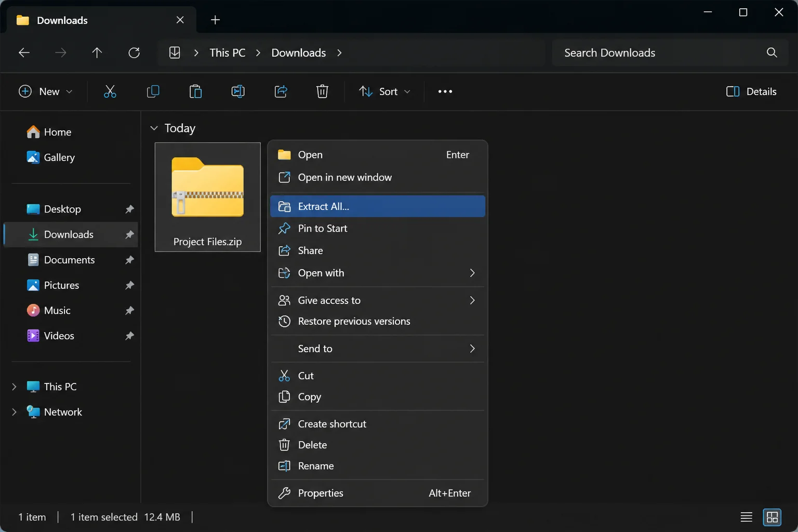
Task: Open Videos in navigation pane
Action: pyautogui.click(x=71, y=336)
